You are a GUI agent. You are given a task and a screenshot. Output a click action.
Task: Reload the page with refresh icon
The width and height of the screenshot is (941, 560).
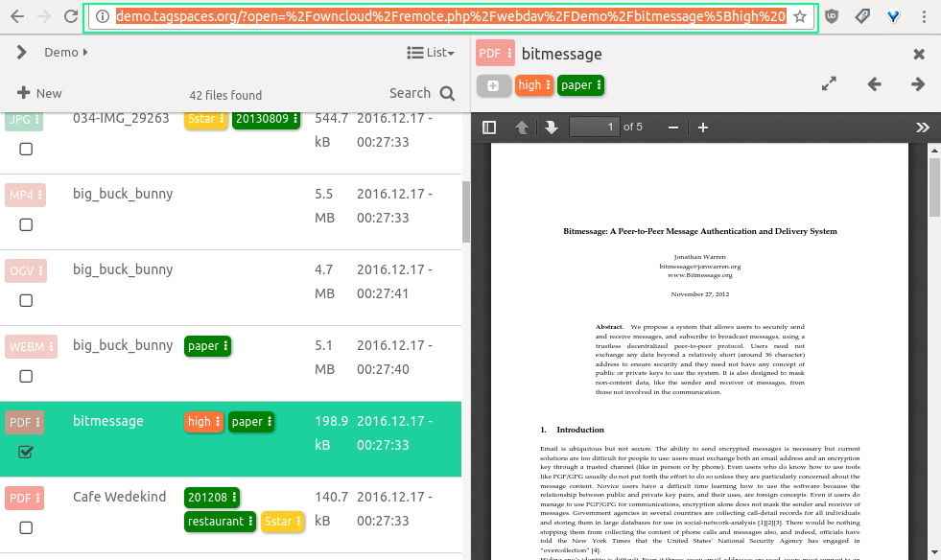(x=71, y=16)
